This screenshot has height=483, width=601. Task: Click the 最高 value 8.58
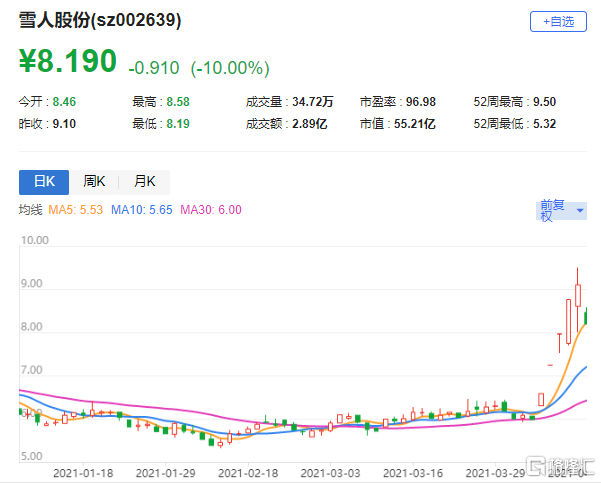pyautogui.click(x=178, y=102)
